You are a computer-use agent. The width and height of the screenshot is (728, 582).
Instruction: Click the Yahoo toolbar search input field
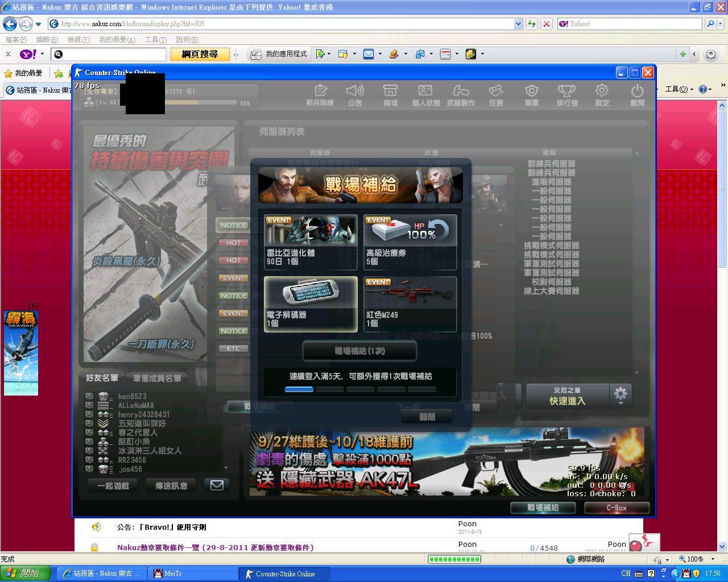point(109,54)
